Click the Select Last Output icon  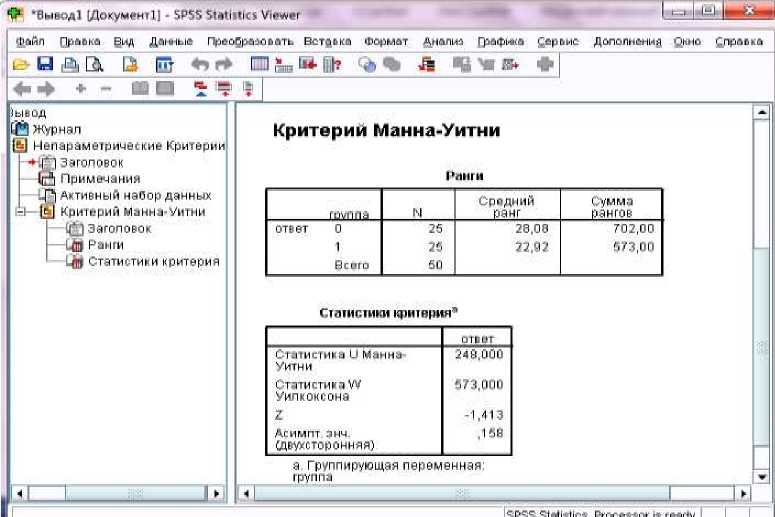point(427,65)
